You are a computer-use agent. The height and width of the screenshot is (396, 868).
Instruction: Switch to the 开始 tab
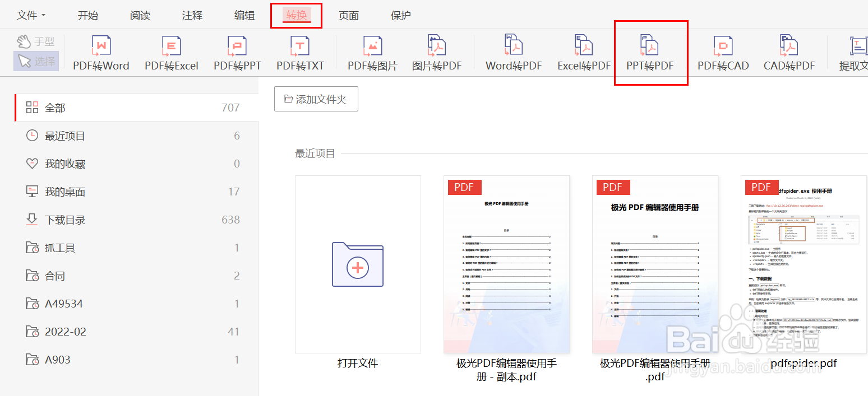pos(88,15)
